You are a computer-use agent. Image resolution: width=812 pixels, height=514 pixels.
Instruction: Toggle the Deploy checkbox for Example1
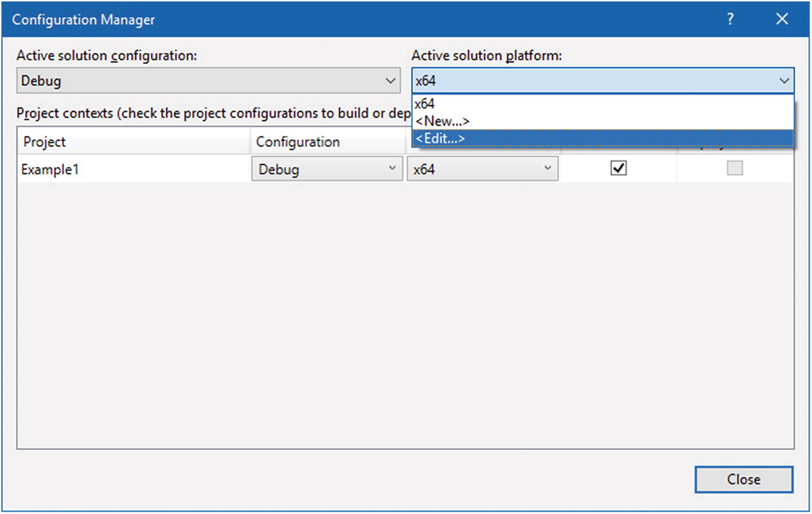(734, 168)
